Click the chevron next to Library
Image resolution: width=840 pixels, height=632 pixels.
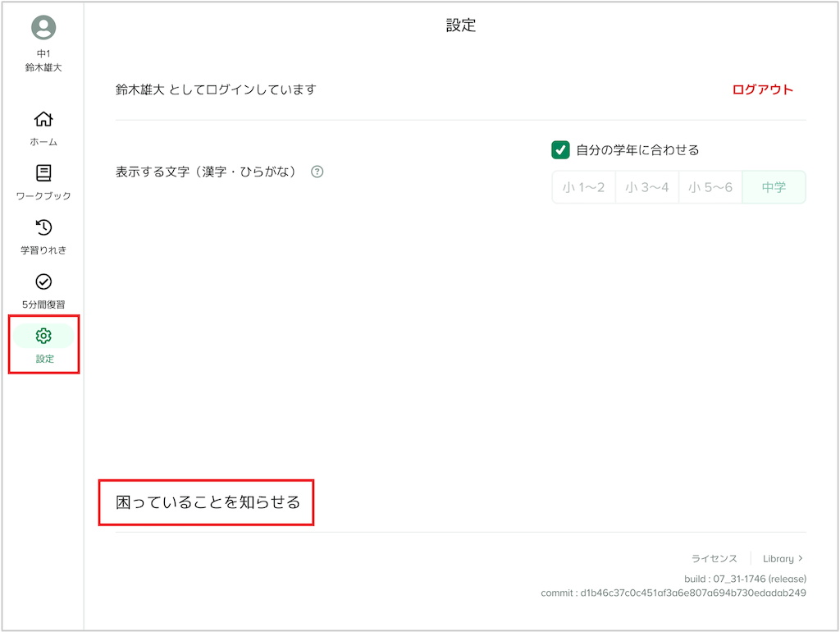[x=801, y=558]
